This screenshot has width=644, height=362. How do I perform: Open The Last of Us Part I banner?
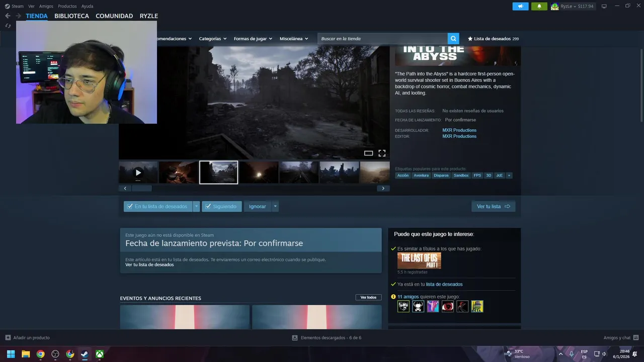[x=419, y=261]
